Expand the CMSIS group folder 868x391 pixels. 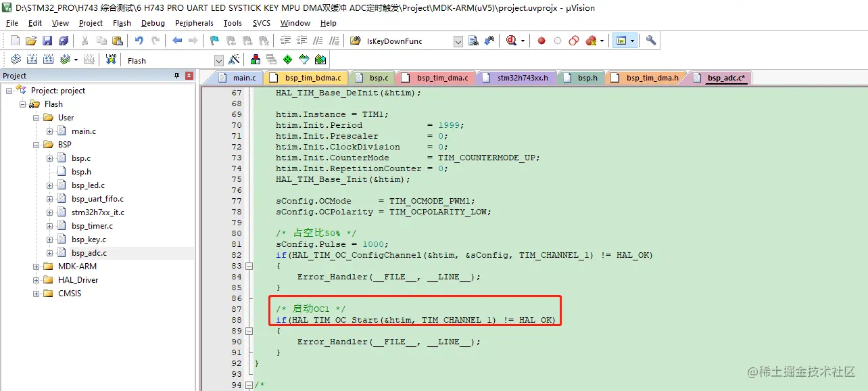pos(36,294)
